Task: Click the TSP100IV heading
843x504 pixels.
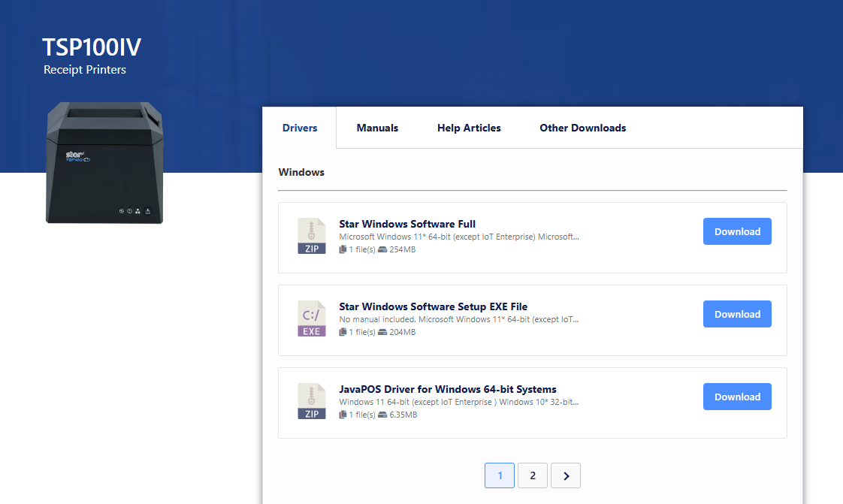Action: point(92,47)
